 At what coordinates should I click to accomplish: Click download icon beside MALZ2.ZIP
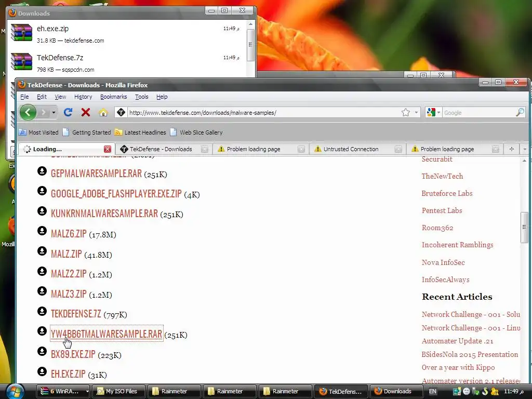[42, 271]
